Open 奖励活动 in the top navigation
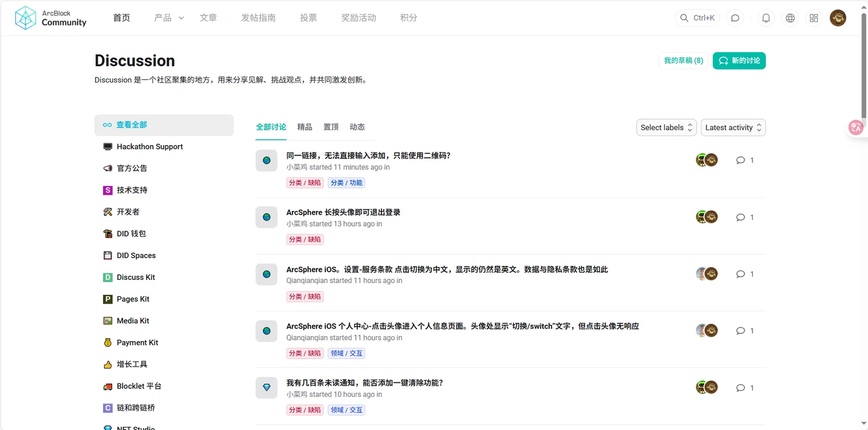Viewport: 868px width, 430px height. point(359,18)
